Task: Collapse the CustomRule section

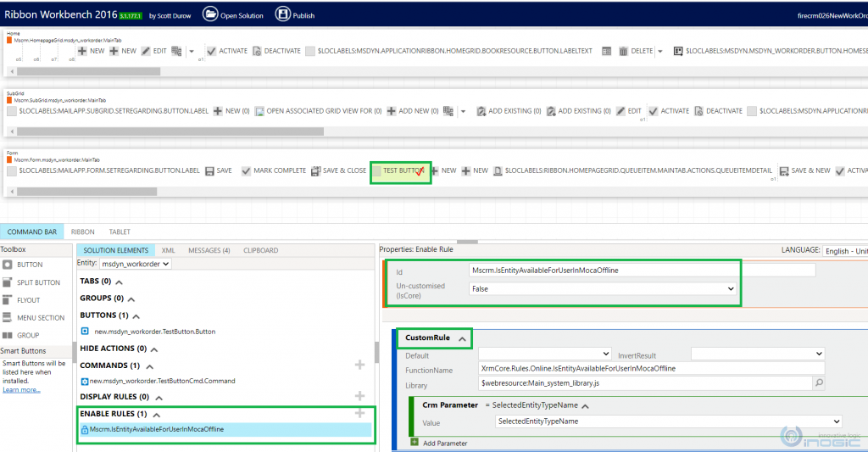Action: [x=462, y=338]
